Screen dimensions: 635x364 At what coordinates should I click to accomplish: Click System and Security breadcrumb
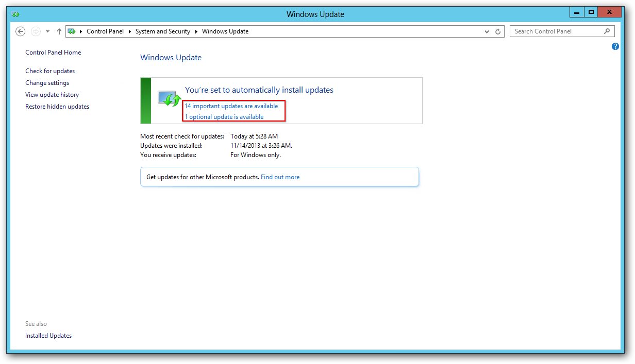click(x=163, y=31)
